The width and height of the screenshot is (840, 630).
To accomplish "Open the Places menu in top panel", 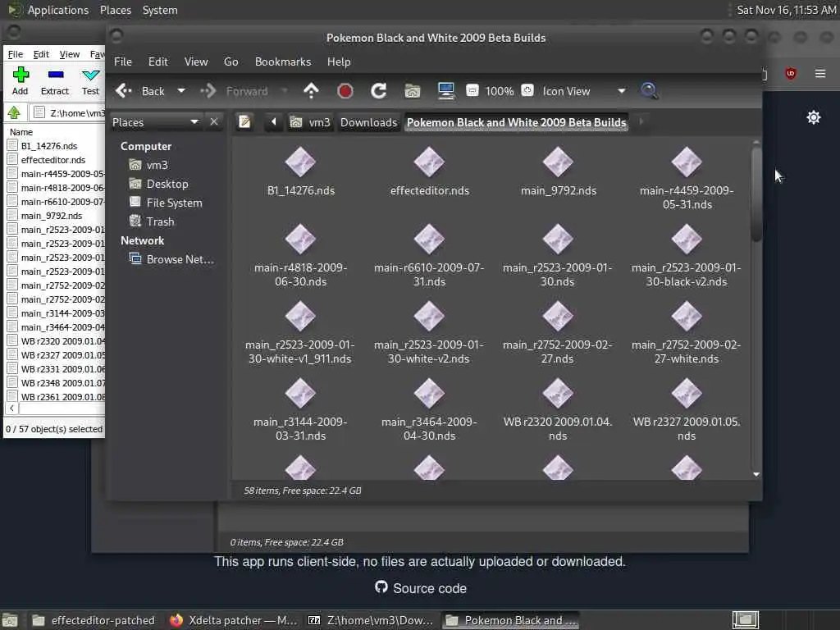I will [x=115, y=10].
